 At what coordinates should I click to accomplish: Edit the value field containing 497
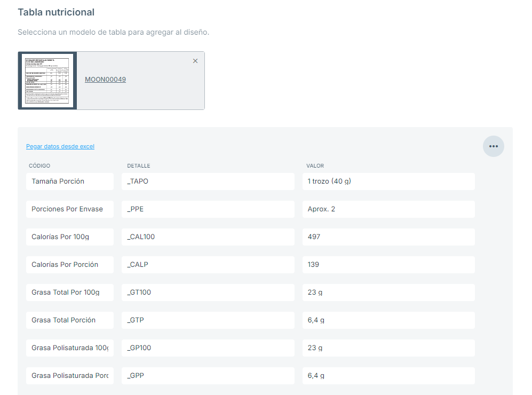point(388,237)
